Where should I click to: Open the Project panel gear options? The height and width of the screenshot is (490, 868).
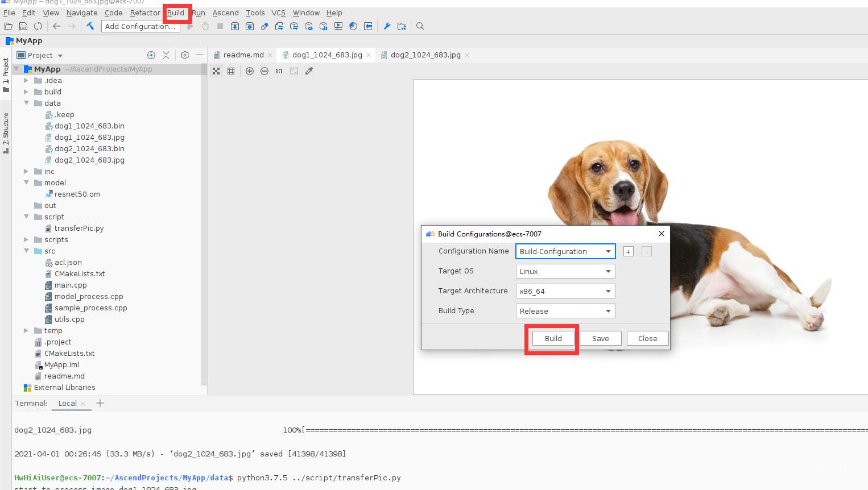pos(185,55)
